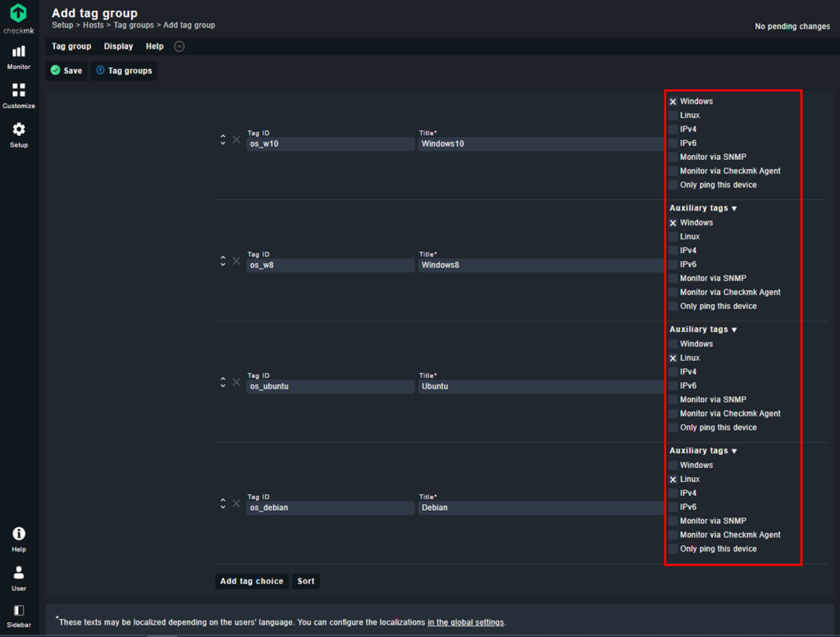This screenshot has height=637, width=840.
Task: Click the reorder arrows for os_w10 row
Action: (223, 139)
